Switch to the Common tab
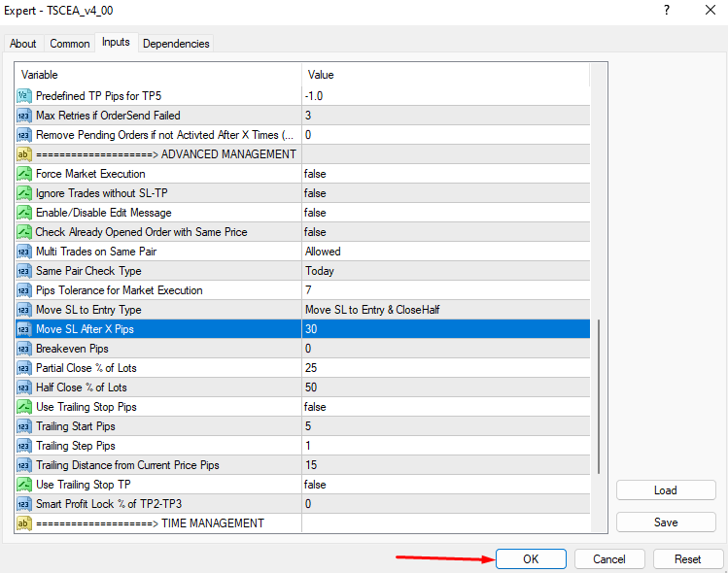The width and height of the screenshot is (728, 573). coord(70,44)
